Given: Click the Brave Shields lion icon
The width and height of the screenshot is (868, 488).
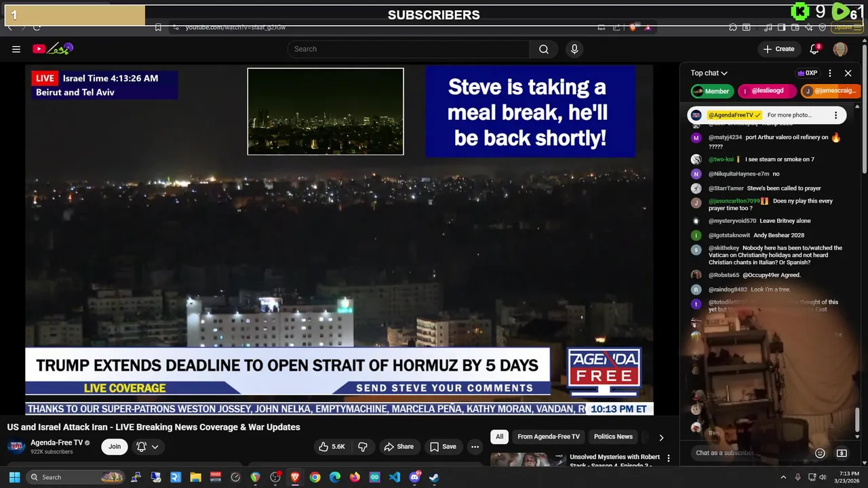Looking at the screenshot, I should pos(633,27).
